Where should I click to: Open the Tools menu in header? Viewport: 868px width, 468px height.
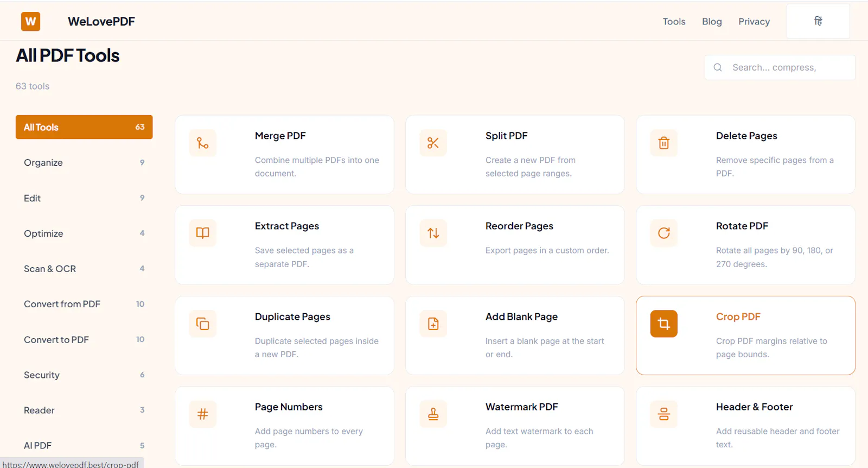coord(674,22)
